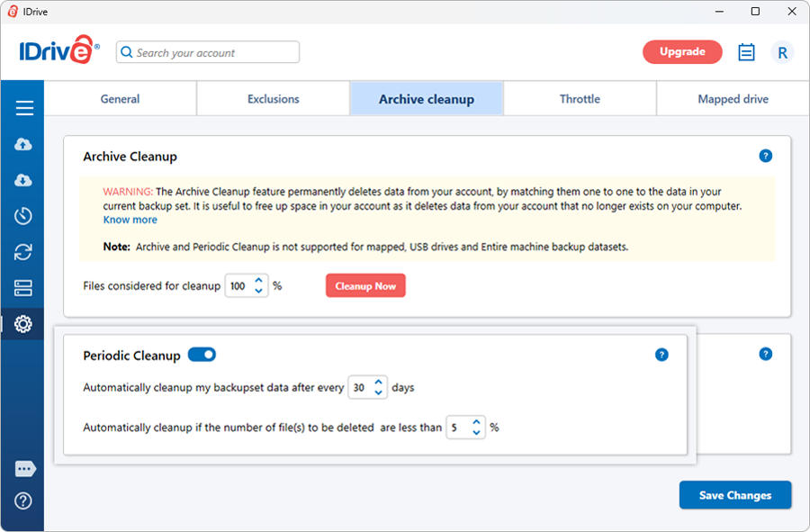The image size is (810, 532).
Task: Open the Restore cloud download icon
Action: coord(24,180)
